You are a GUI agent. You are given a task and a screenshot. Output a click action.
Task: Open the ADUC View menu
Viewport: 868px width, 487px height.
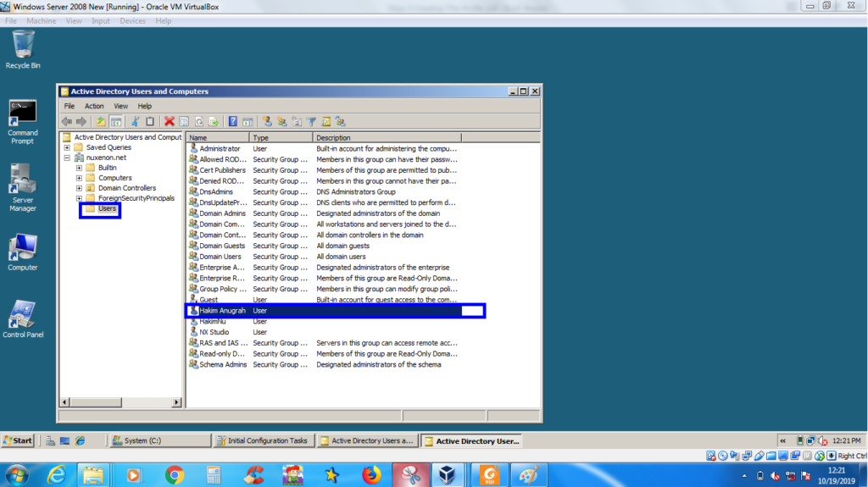click(x=120, y=106)
